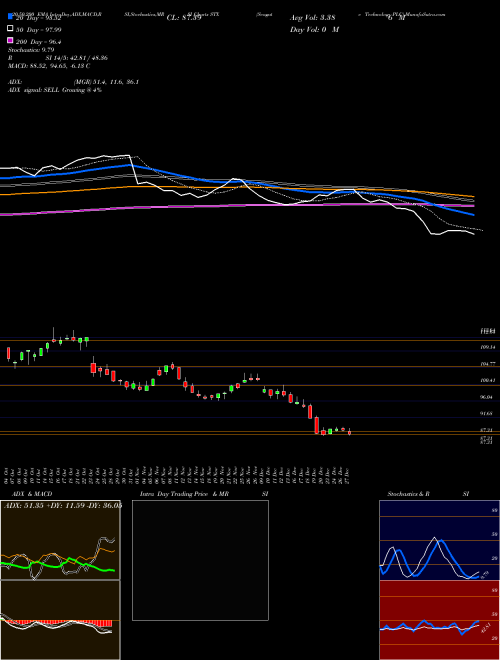The height and width of the screenshot is (660, 500).
Task: Select the '200 Day = 96.4' label
Action: (38, 41)
